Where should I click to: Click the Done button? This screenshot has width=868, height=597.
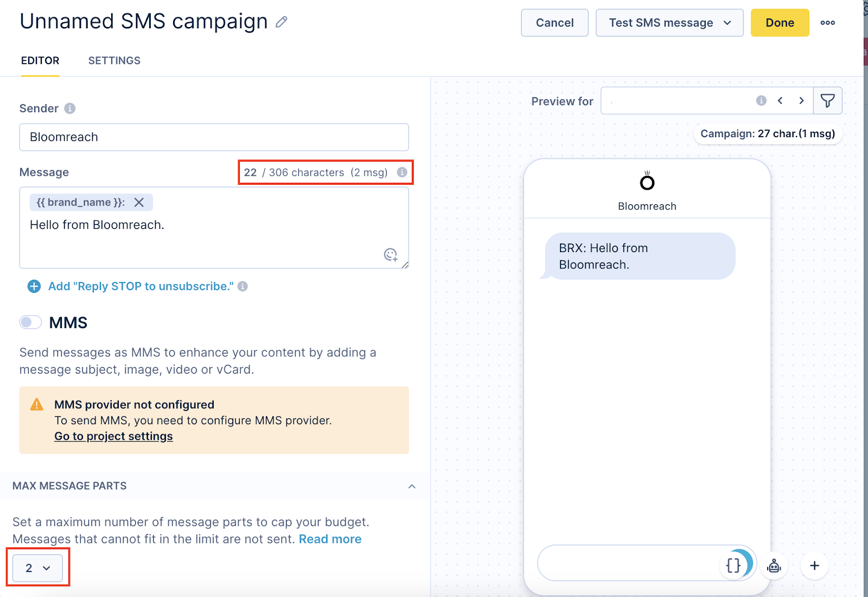click(780, 22)
